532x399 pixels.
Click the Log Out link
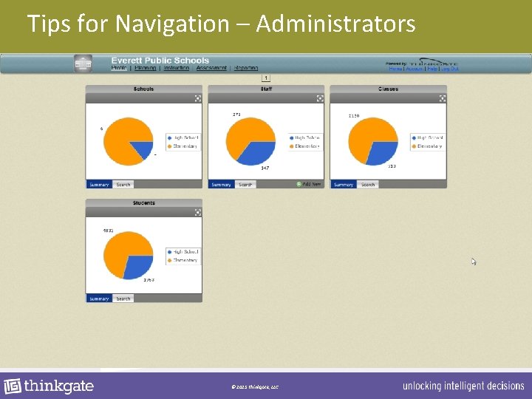(449, 69)
